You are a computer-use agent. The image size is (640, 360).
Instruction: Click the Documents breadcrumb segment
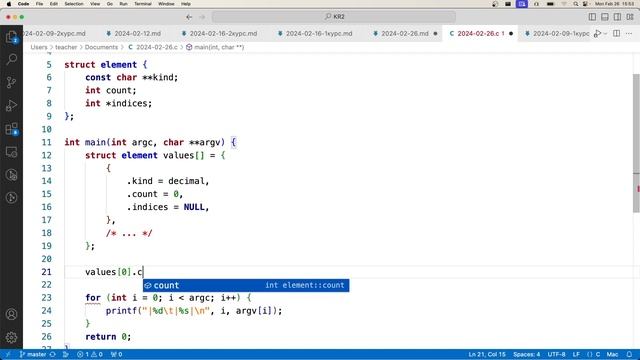pos(101,47)
